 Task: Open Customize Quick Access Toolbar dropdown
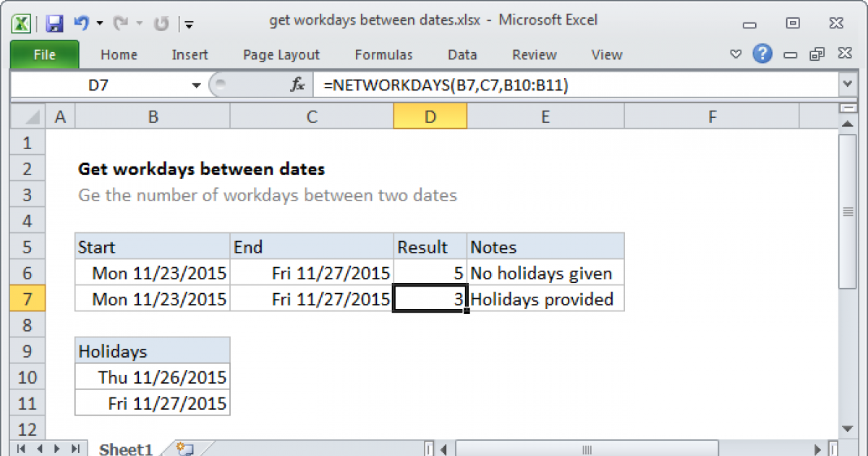[x=189, y=24]
